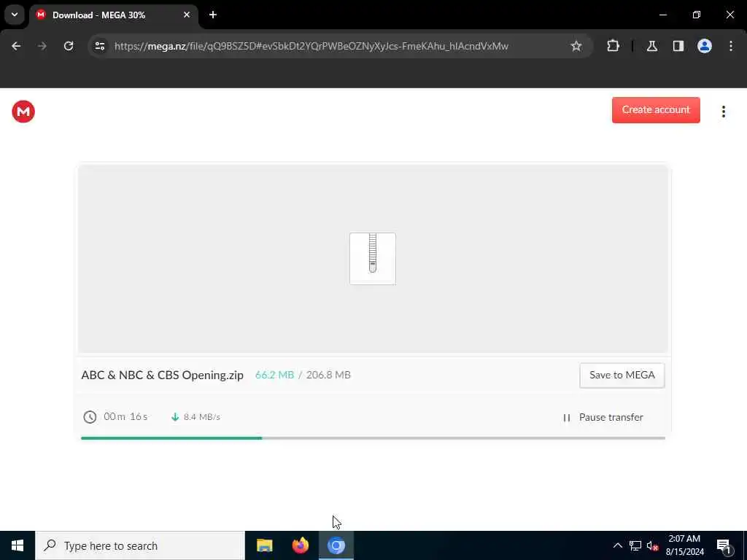This screenshot has width=747, height=560.
Task: Bookmark this page with the star icon
Action: pos(576,46)
